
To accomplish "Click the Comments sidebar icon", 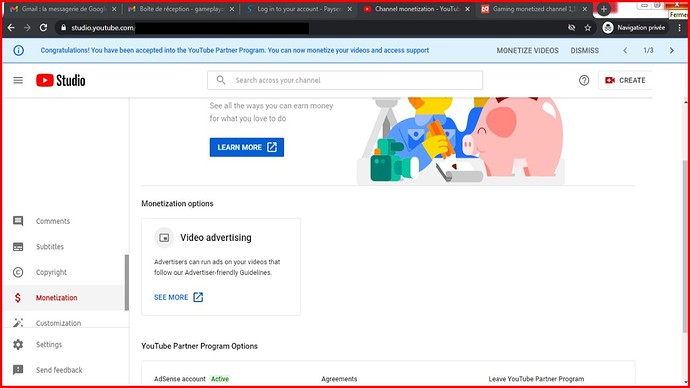I will point(18,221).
